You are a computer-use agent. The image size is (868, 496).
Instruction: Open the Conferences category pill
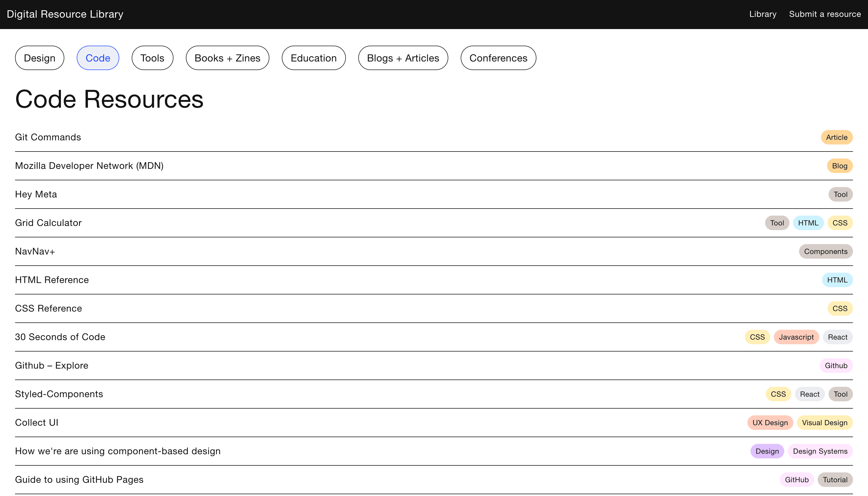pyautogui.click(x=498, y=58)
